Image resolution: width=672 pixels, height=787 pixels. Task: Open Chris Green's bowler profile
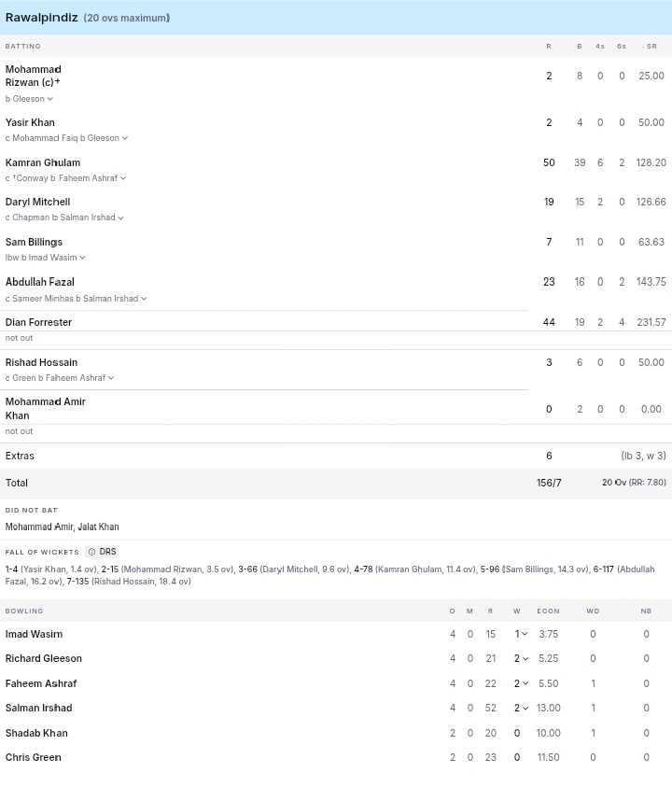34,757
